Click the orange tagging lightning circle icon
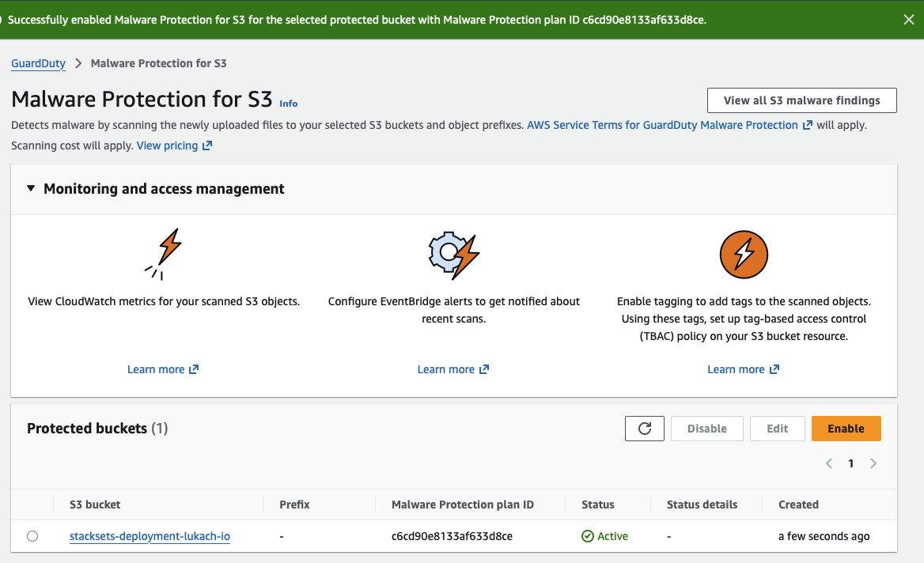 (744, 254)
